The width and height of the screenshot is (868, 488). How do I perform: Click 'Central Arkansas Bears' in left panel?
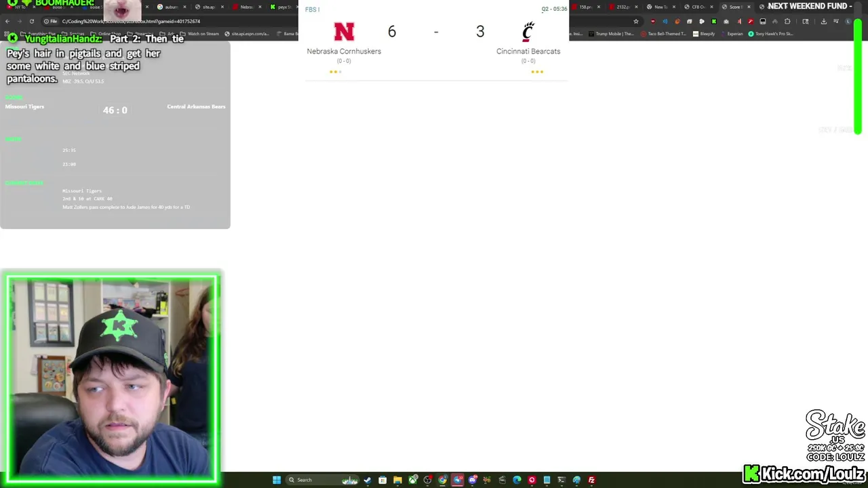pyautogui.click(x=196, y=106)
